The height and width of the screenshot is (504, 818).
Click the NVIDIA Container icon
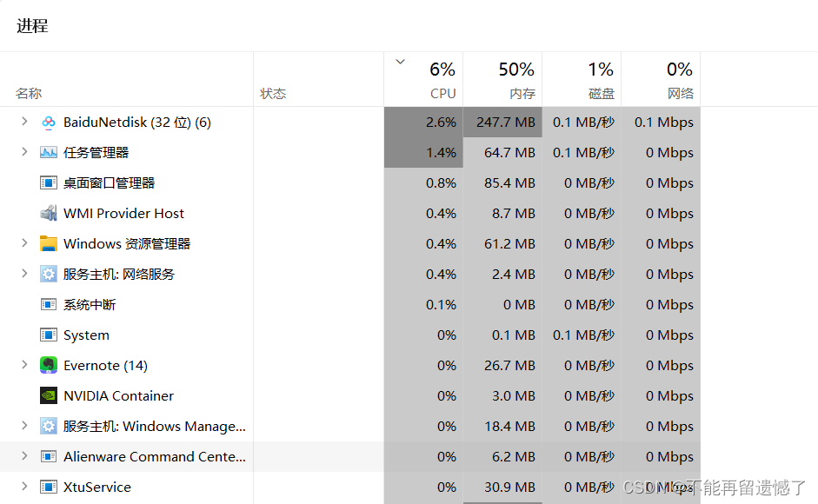point(49,395)
